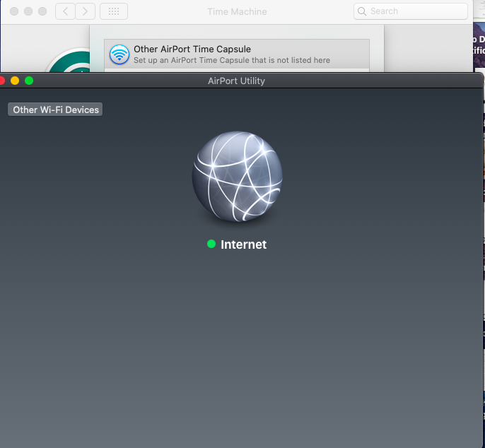Click the AirPort Wi-Fi icon in Time Machine list

pyautogui.click(x=119, y=54)
